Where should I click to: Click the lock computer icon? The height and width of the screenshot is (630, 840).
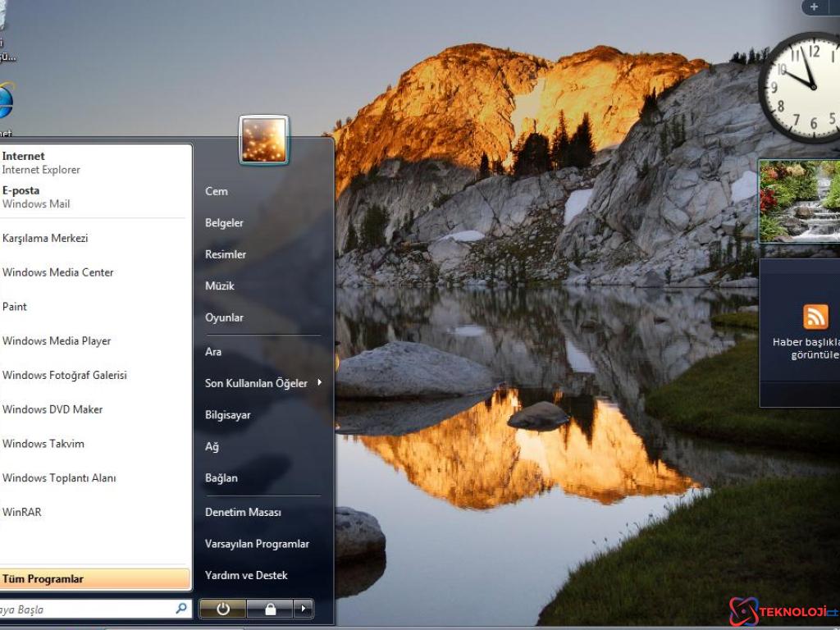[270, 609]
